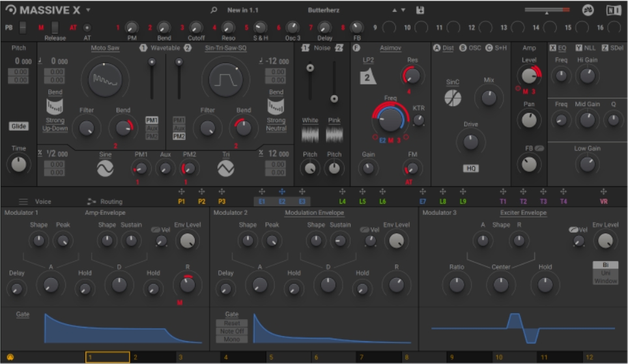Open the preset search magnifier

pos(214,10)
